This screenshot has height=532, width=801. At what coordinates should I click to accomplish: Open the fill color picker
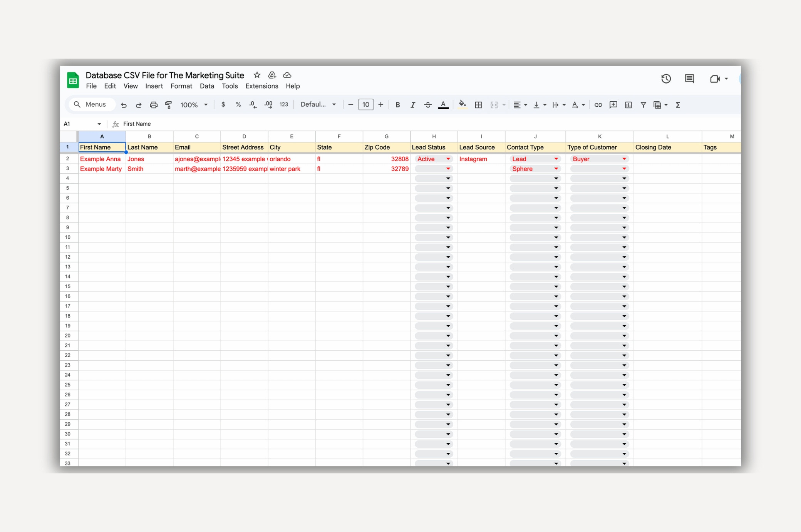click(463, 105)
